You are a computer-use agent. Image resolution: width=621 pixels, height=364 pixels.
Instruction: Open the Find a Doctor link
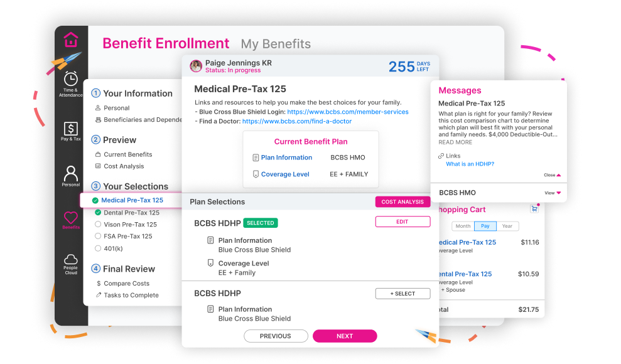297,121
